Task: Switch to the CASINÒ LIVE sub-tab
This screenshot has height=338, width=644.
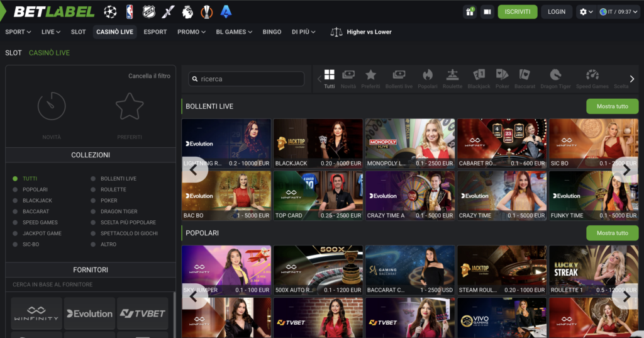Action: coord(49,53)
